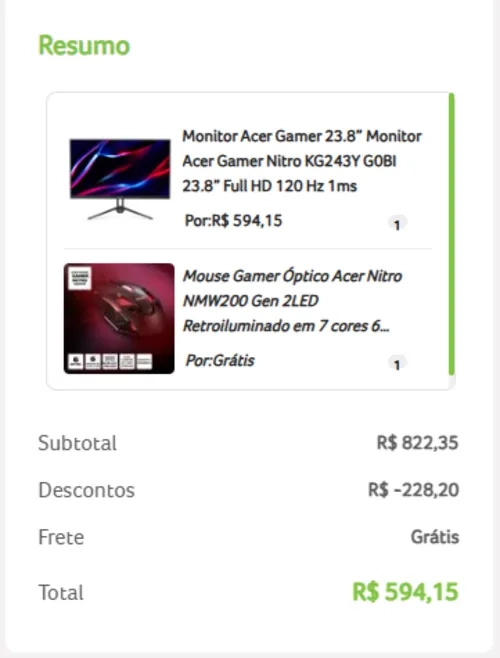Click the monitor quantity badge showing 1
This screenshot has width=500, height=658.
pyautogui.click(x=397, y=225)
